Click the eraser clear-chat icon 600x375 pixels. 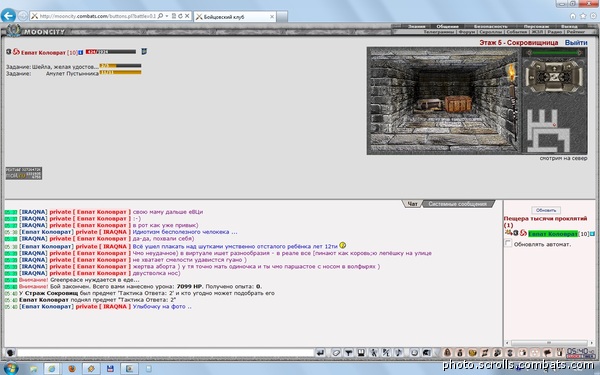pos(336,352)
